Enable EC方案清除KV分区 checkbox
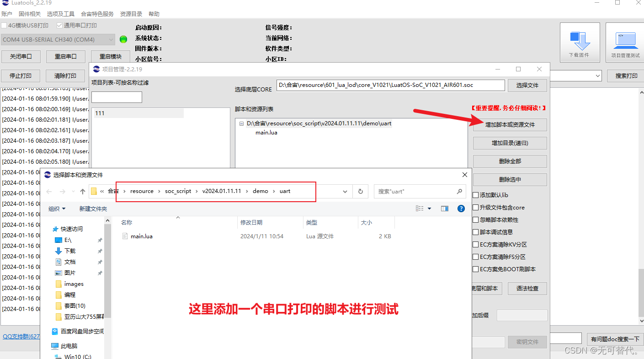This screenshot has height=359, width=644. click(x=476, y=244)
